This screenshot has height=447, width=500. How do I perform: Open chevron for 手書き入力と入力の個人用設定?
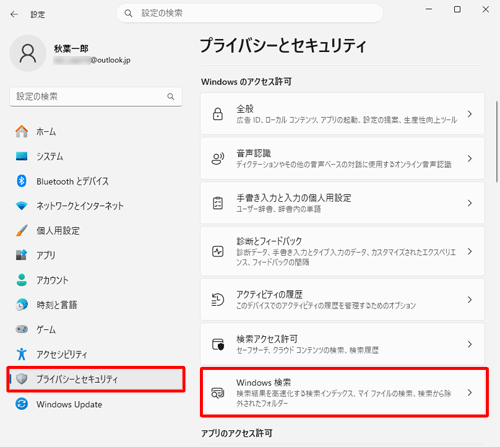(470, 203)
